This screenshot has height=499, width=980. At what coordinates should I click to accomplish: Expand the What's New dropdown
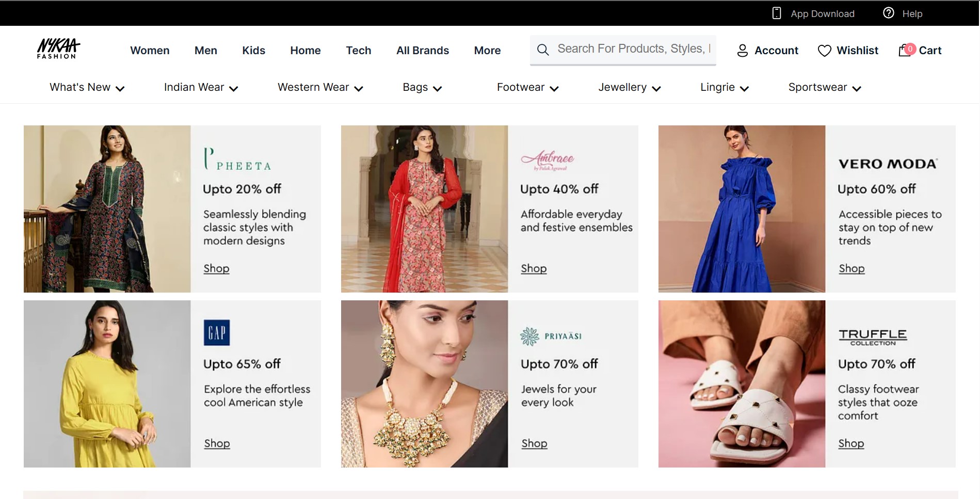point(86,87)
